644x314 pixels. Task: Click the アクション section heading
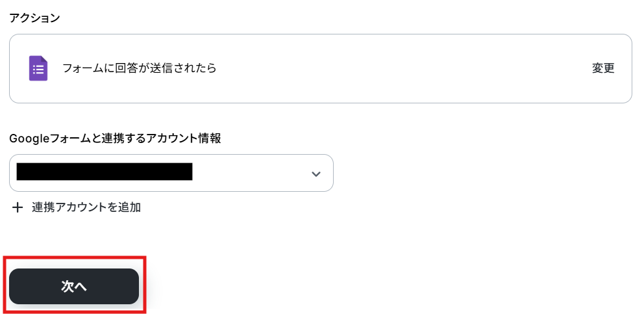34,18
